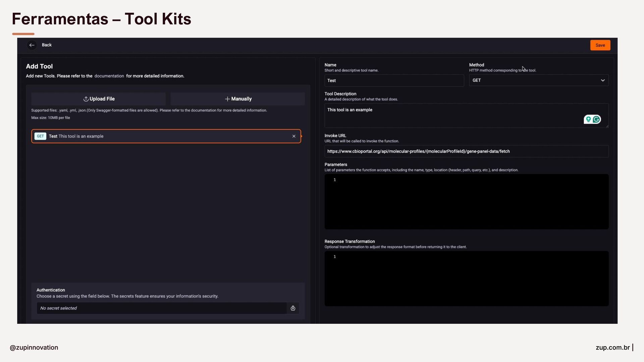Click the GET badge on Test tool
The image size is (644, 362).
(40, 136)
